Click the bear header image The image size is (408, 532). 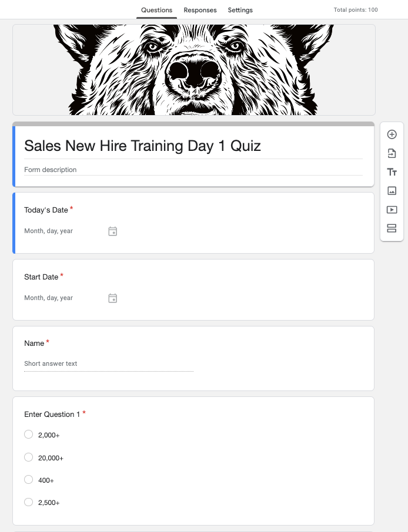pos(193,70)
